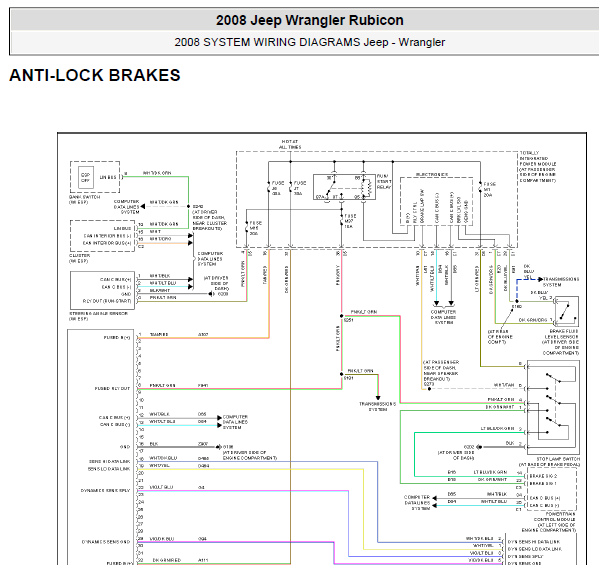Select the RLY OUT (RUN-START) pin label
The height and width of the screenshot is (565, 599).
(107, 301)
